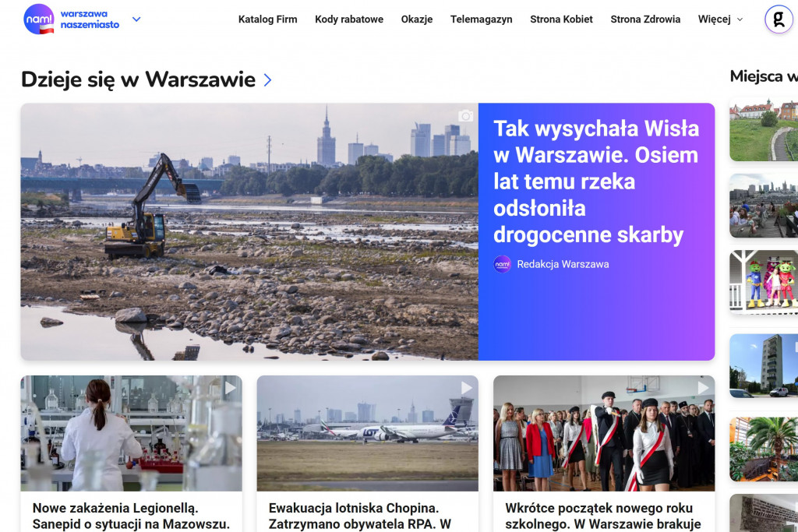Screen dimensions: 798x532
Task: Click the play icon on airport article image
Action: (x=466, y=388)
